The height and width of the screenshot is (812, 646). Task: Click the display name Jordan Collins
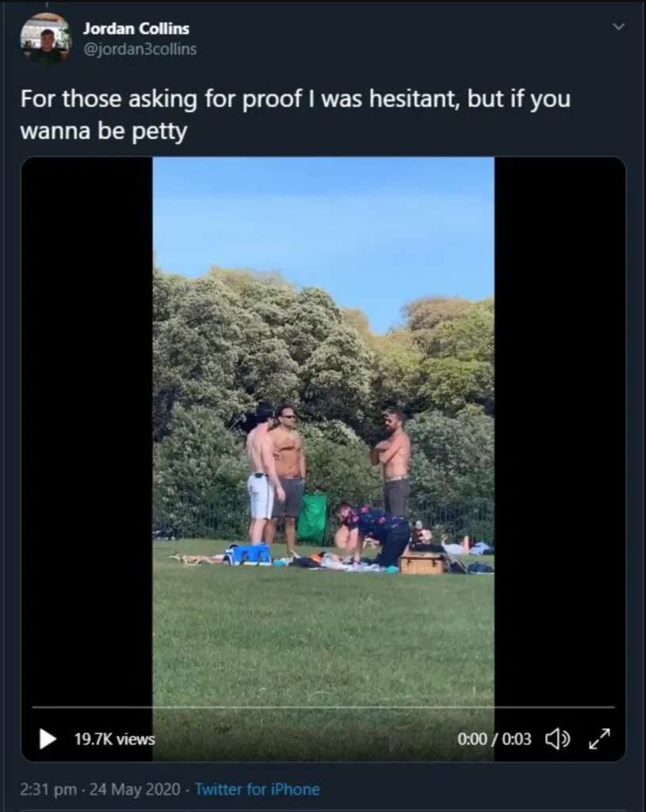[136, 29]
